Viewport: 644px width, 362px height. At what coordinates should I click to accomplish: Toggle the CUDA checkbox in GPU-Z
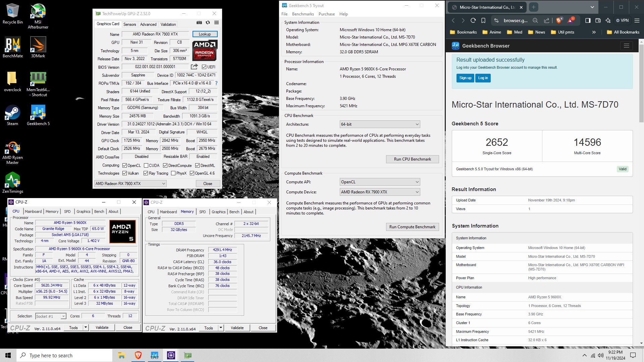tap(146, 166)
